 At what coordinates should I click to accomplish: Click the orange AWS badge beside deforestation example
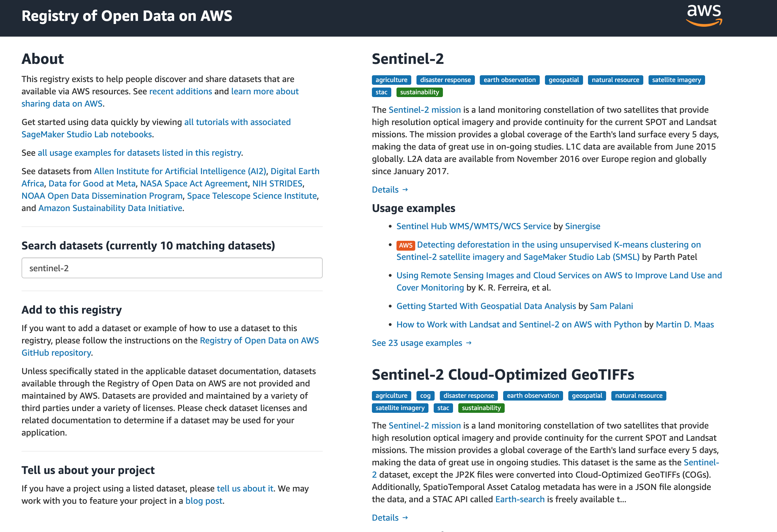pyautogui.click(x=405, y=245)
